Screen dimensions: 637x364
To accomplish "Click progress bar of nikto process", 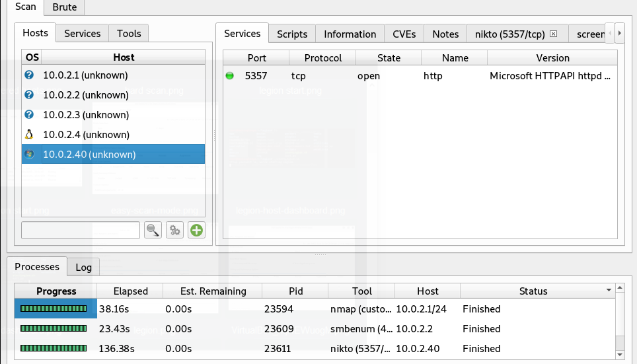I will pos(54,349).
